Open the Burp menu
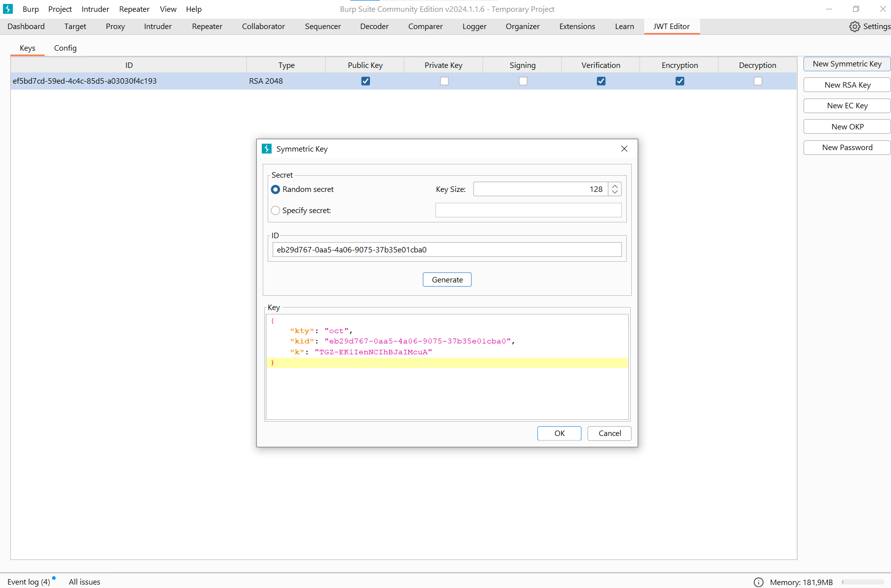Image resolution: width=891 pixels, height=588 pixels. coord(31,9)
